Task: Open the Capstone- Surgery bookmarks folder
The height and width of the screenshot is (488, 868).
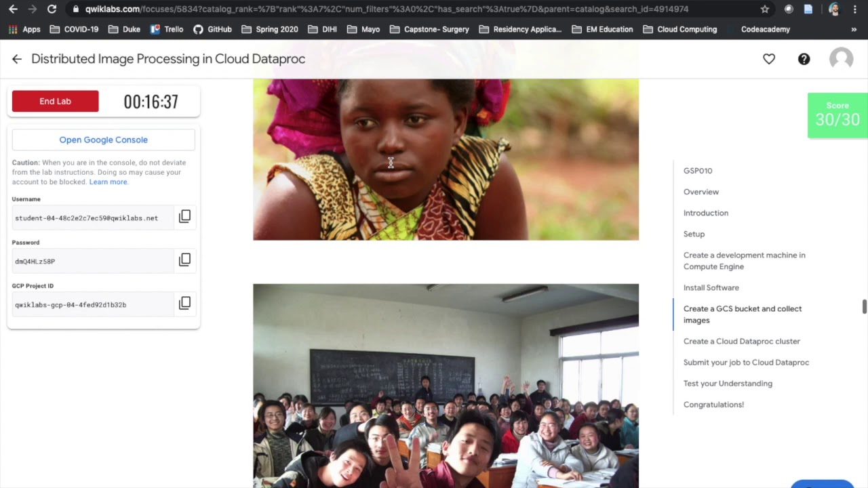Action: click(429, 30)
